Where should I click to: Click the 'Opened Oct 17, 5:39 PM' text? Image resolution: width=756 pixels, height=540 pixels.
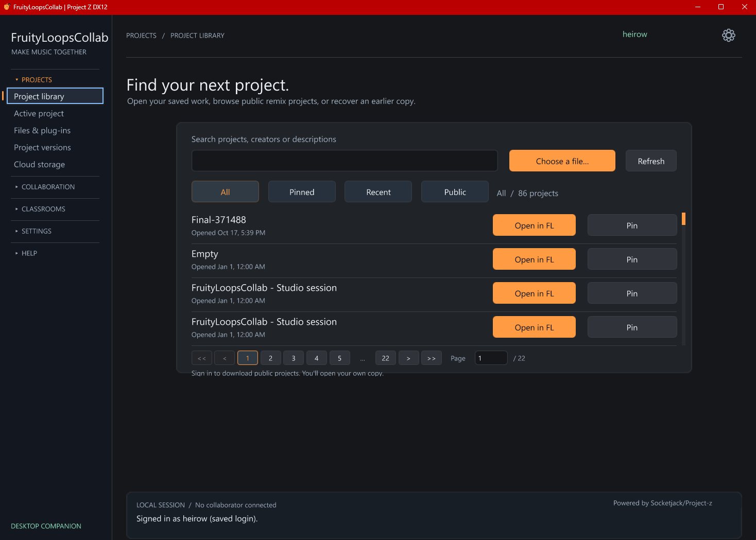[x=228, y=233]
